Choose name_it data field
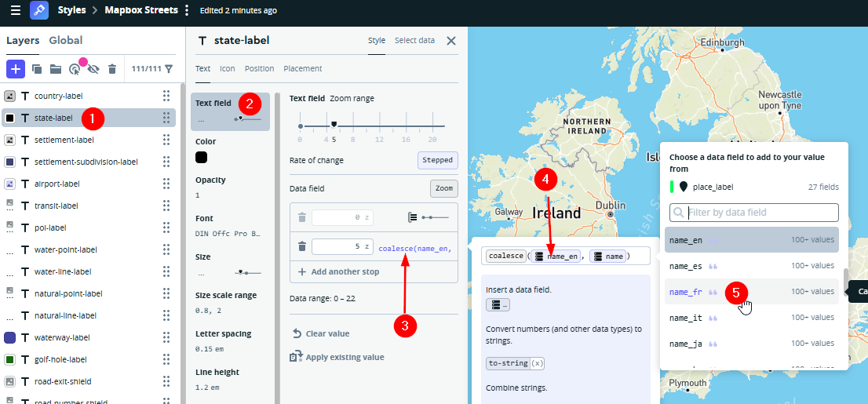Image resolution: width=868 pixels, height=404 pixels. click(x=752, y=318)
